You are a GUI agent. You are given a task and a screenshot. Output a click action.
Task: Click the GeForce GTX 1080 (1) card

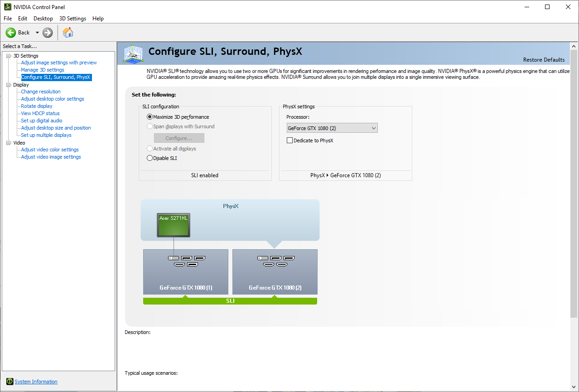click(x=186, y=272)
